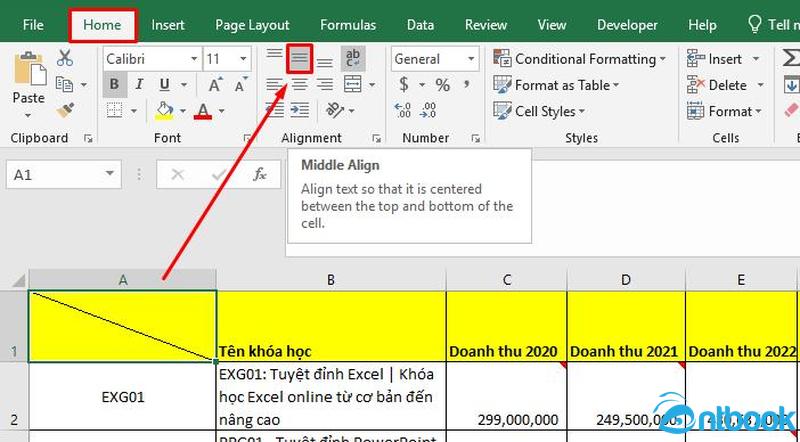This screenshot has height=442, width=800.
Task: Click the Insert Function fx icon
Action: point(260,175)
